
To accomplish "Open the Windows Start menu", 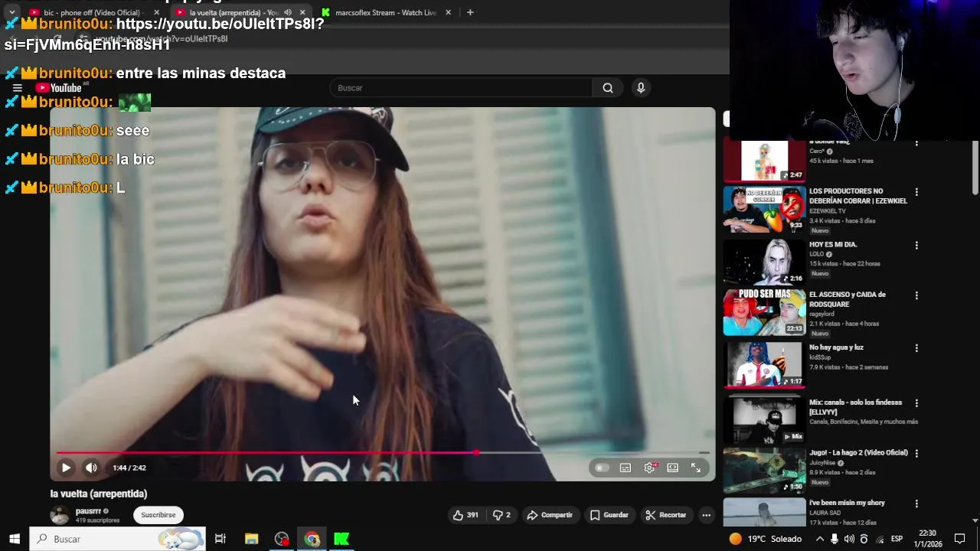I will click(x=14, y=539).
